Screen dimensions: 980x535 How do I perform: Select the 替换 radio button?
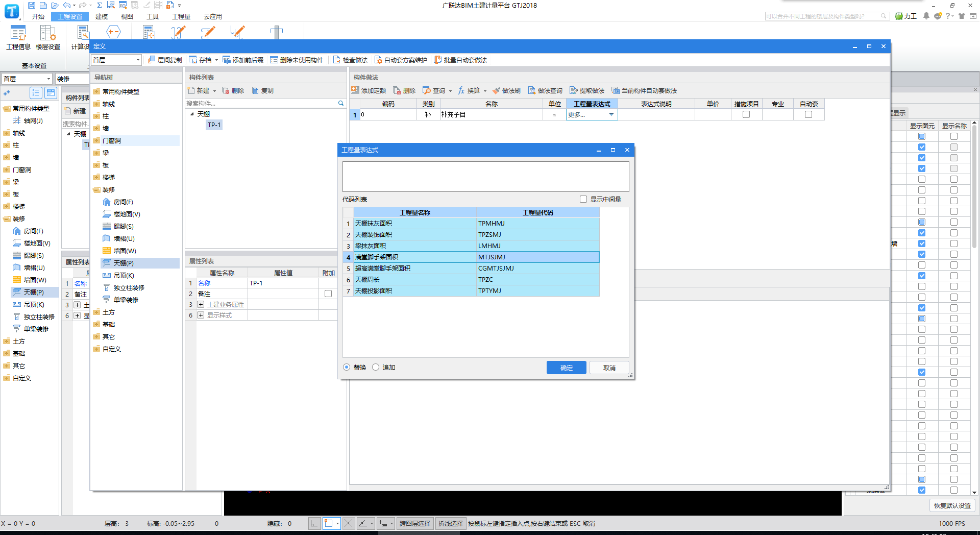pos(347,367)
